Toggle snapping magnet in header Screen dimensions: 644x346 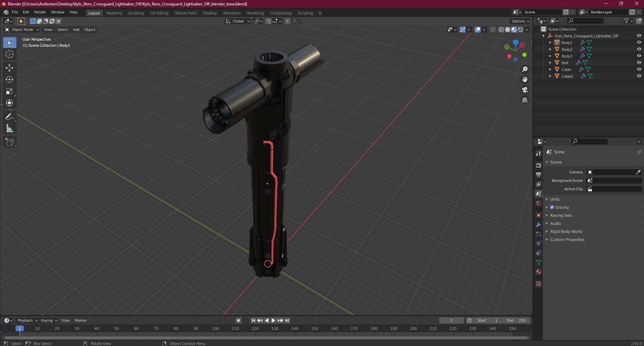coord(268,21)
